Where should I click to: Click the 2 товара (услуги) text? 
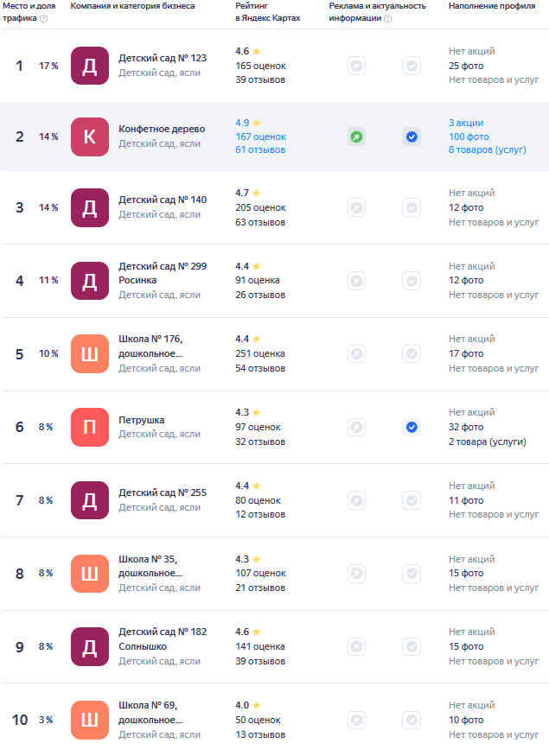click(488, 442)
